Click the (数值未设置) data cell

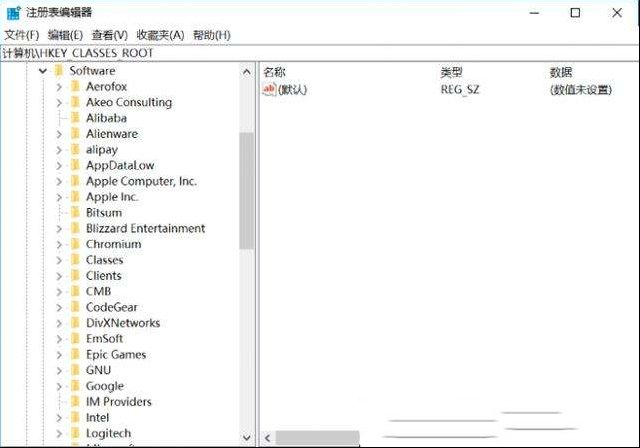tap(581, 89)
